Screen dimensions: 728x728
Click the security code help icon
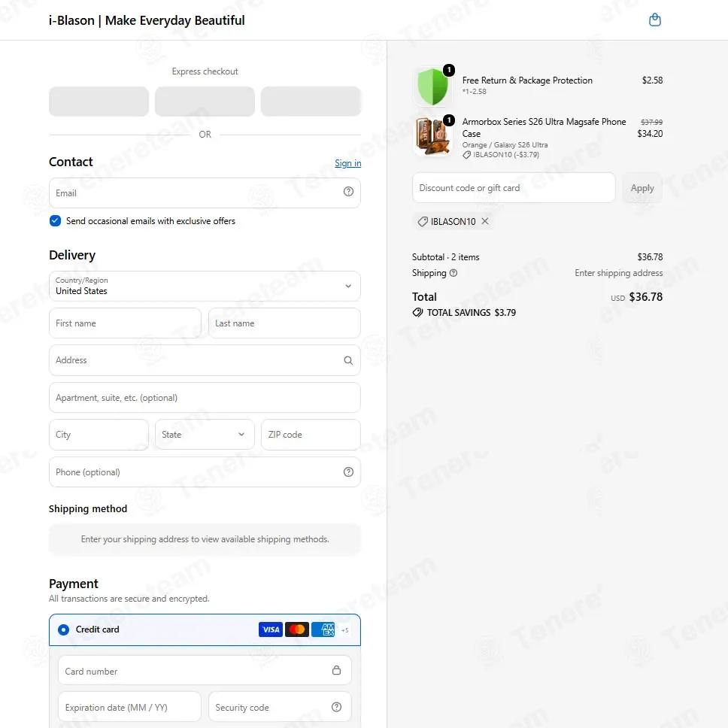coord(337,707)
